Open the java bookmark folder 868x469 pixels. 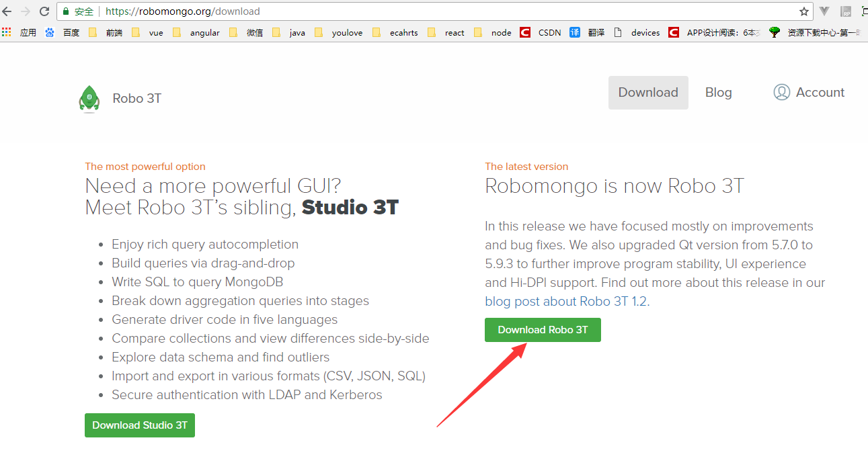(x=289, y=32)
